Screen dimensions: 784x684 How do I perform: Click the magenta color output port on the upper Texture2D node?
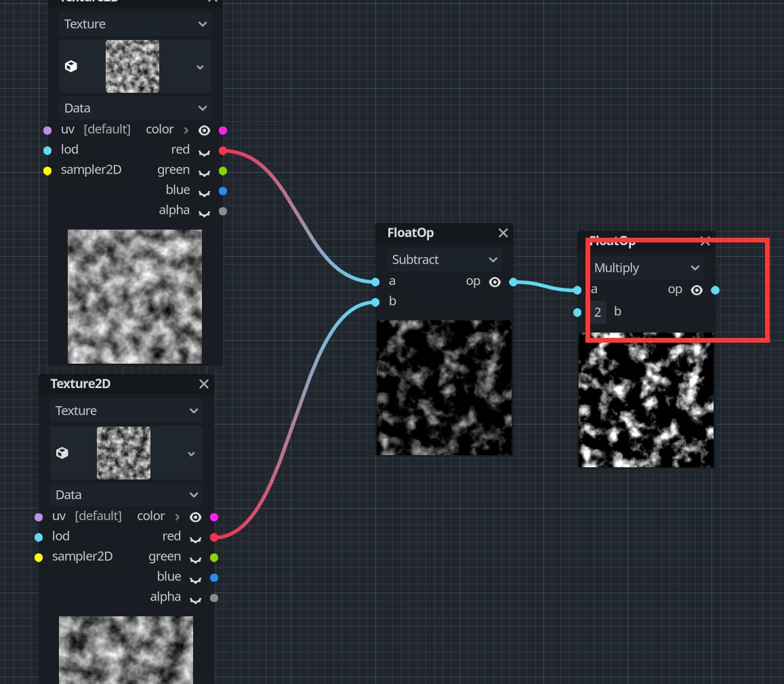pyautogui.click(x=223, y=131)
